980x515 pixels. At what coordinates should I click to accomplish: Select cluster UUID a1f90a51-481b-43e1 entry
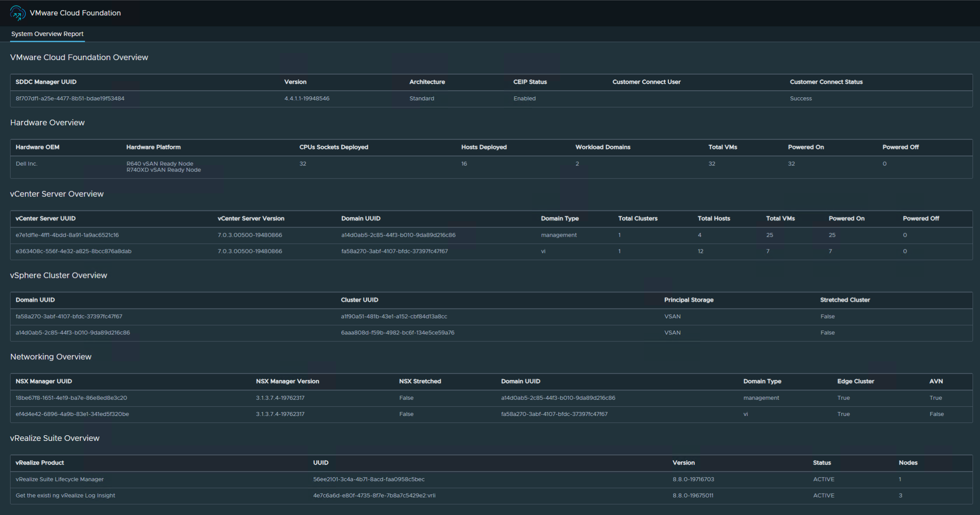(394, 316)
